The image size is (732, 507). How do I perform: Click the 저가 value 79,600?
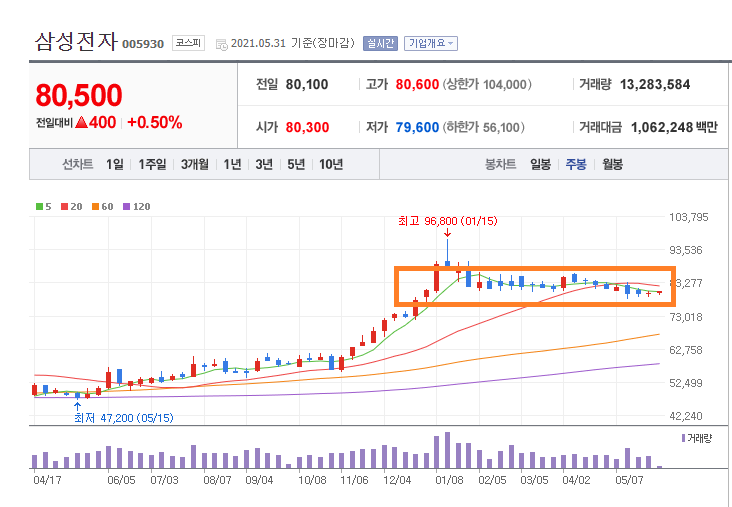[x=417, y=127]
